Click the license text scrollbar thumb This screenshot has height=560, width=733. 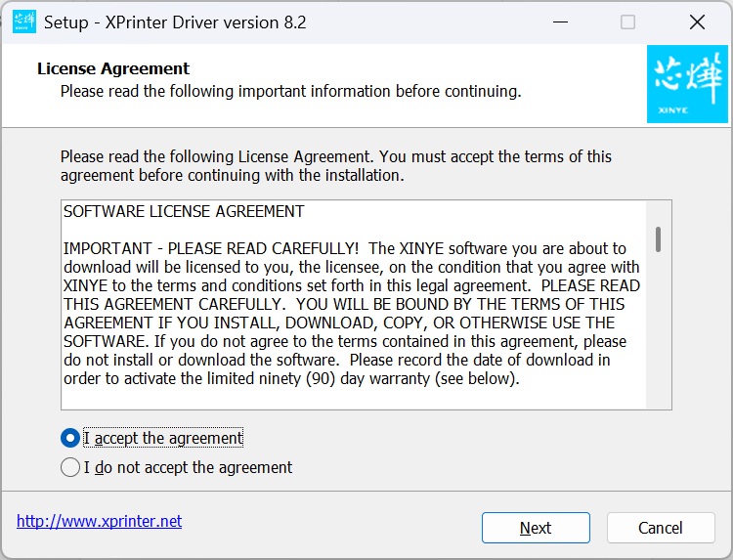(x=659, y=238)
